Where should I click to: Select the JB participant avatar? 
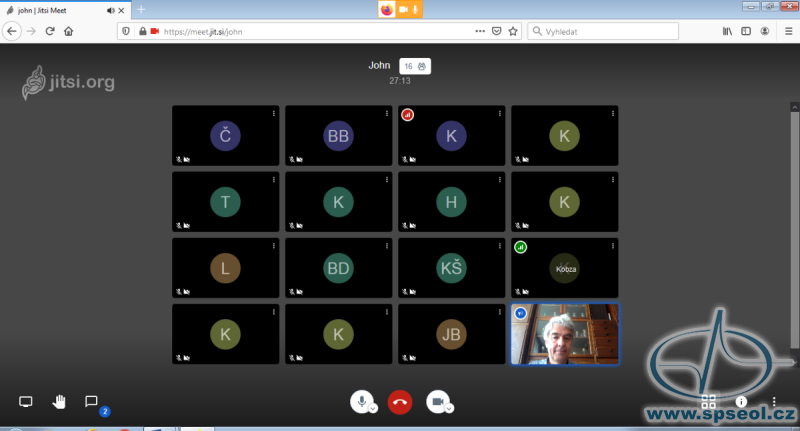451,335
